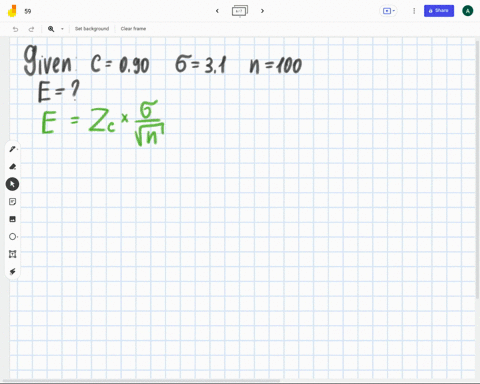Open the account avatar "A"
Viewport: 480px width, 384px height.
click(x=468, y=11)
